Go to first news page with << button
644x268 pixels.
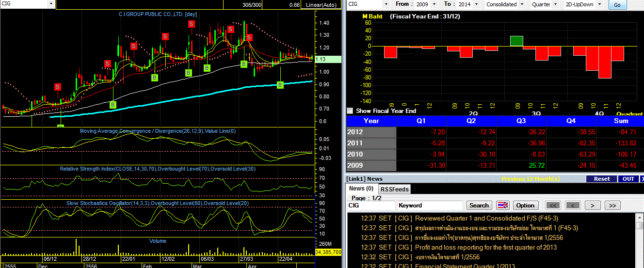(554, 205)
